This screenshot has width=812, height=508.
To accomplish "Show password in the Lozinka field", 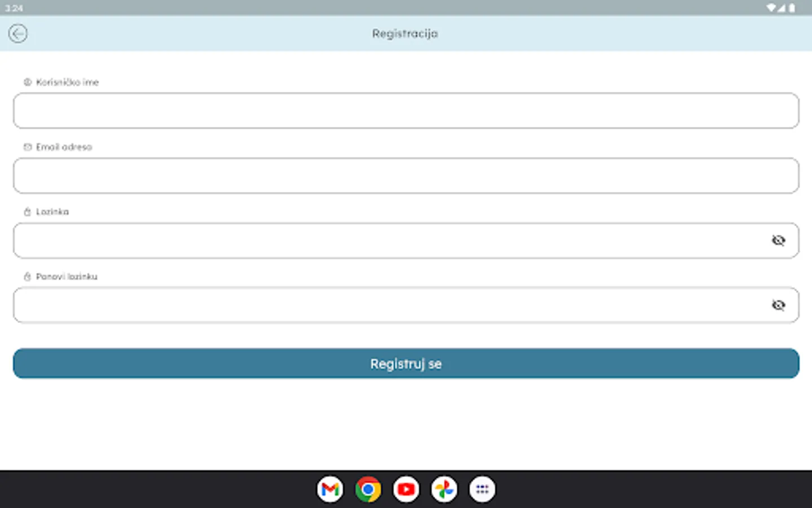I will point(778,240).
